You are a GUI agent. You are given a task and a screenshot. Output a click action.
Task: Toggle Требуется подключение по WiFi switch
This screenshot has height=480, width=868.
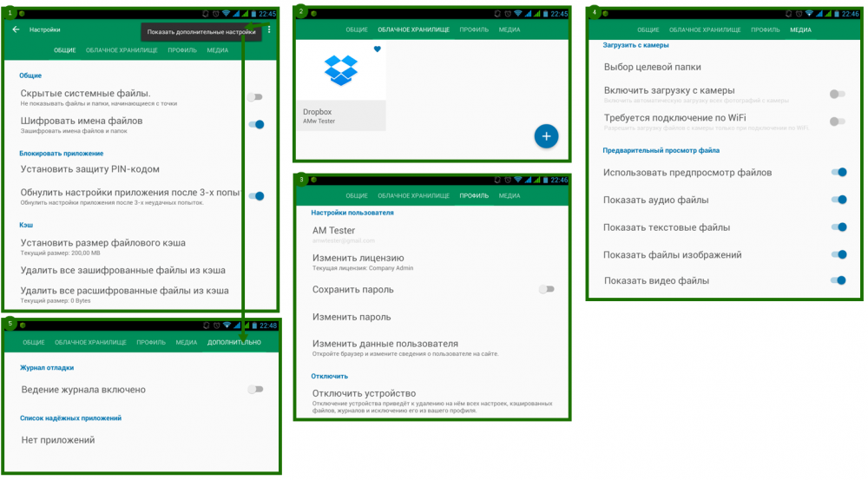tap(838, 122)
